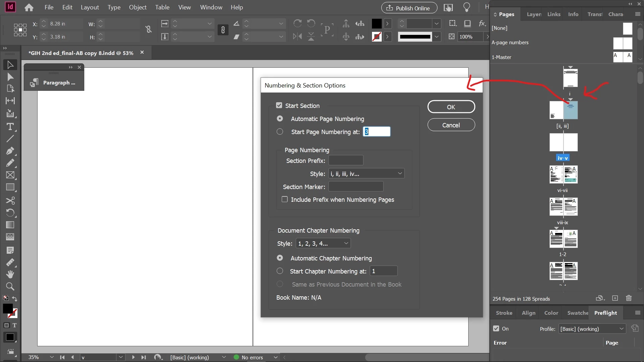644x362 pixels.
Task: Open the Preflight Profile dropdown
Action: (x=592, y=329)
